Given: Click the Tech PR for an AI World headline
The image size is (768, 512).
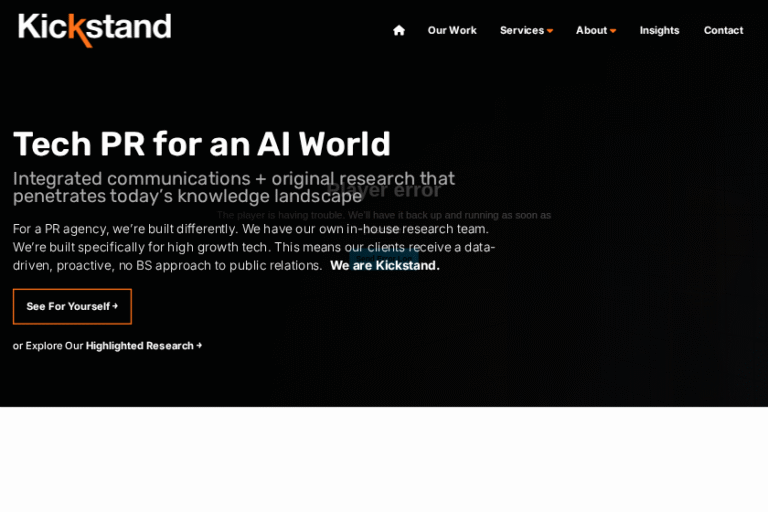Looking at the screenshot, I should 201,144.
